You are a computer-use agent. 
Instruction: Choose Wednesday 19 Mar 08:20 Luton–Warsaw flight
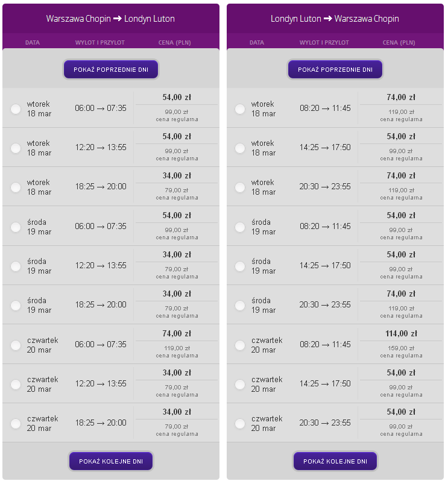240,227
